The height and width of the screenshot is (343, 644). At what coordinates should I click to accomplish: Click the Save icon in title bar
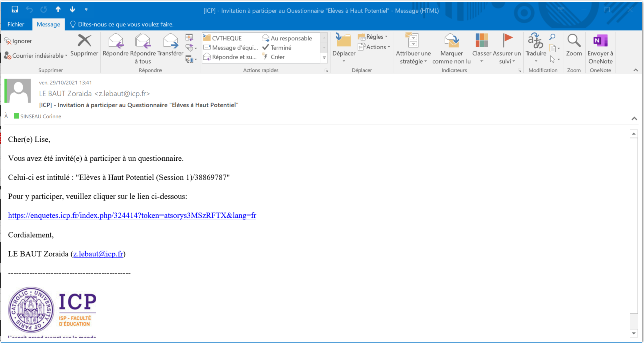coord(15,10)
